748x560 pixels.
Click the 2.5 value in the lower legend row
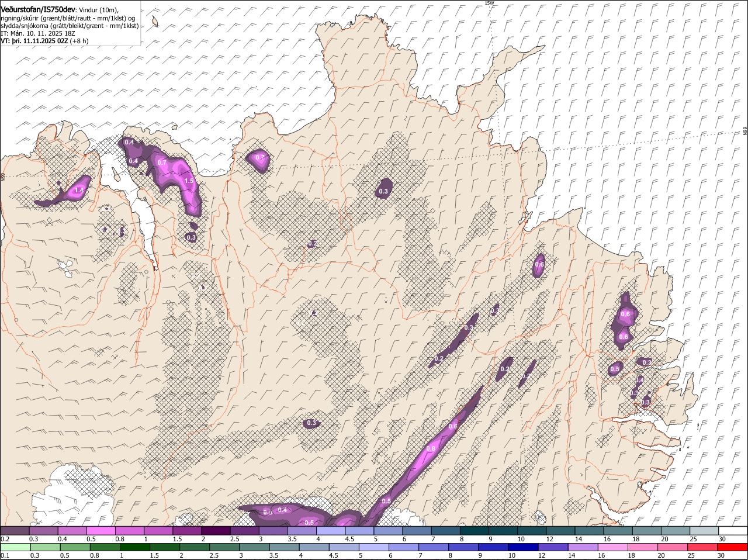coord(214,555)
